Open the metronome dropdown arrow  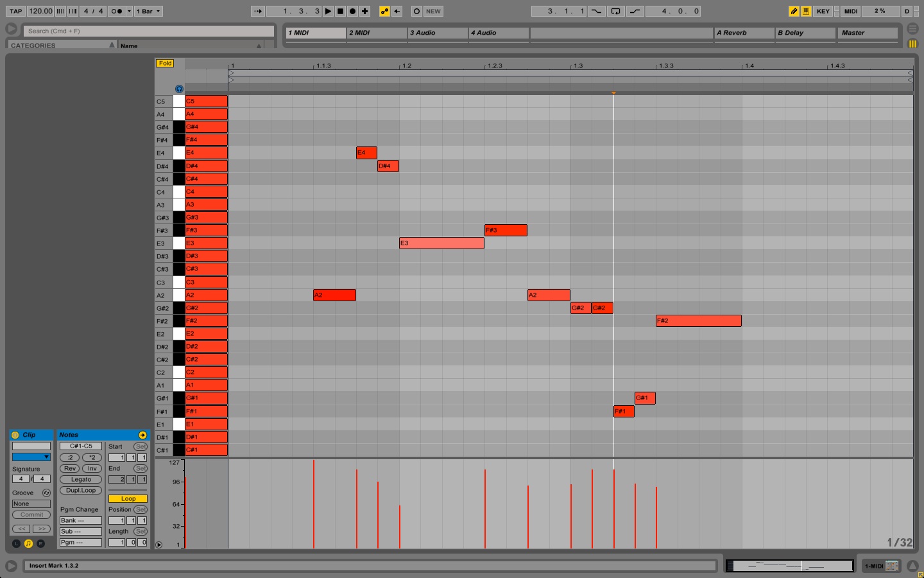coord(128,11)
